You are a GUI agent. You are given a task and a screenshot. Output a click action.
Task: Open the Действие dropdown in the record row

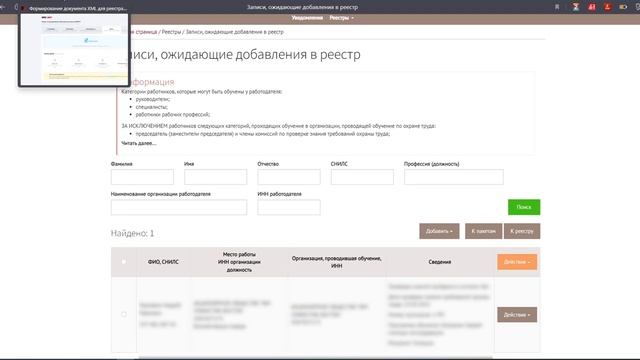pyautogui.click(x=517, y=315)
